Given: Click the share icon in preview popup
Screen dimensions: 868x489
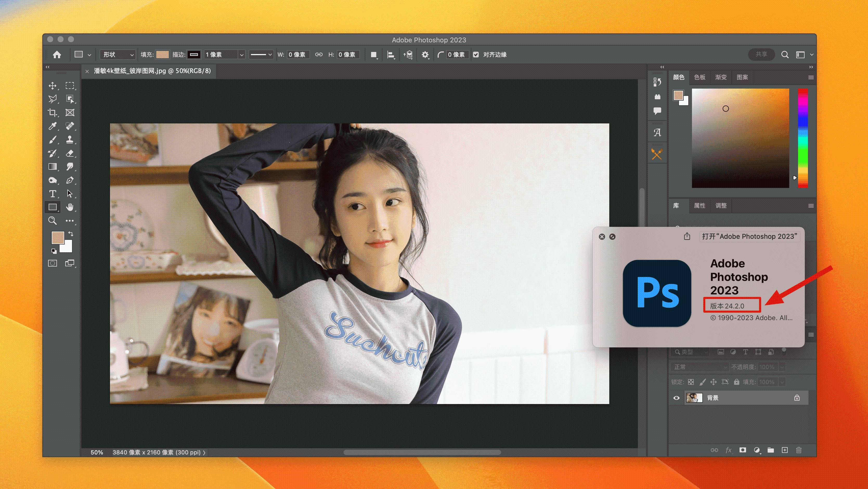Looking at the screenshot, I should [x=687, y=236].
